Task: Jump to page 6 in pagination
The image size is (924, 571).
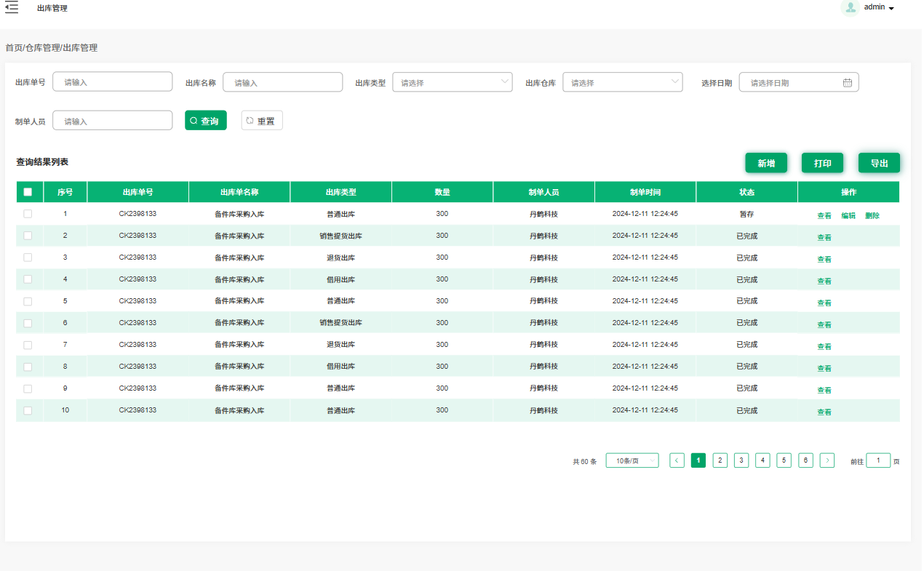Action: click(805, 460)
